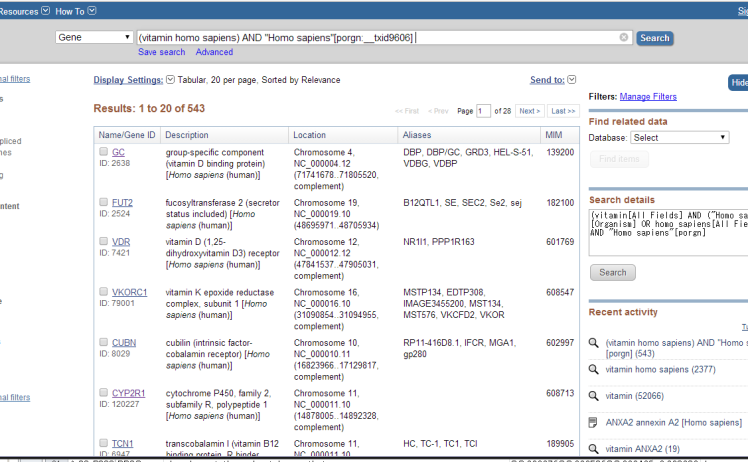
Task: Go to Next results page
Action: [x=530, y=111]
